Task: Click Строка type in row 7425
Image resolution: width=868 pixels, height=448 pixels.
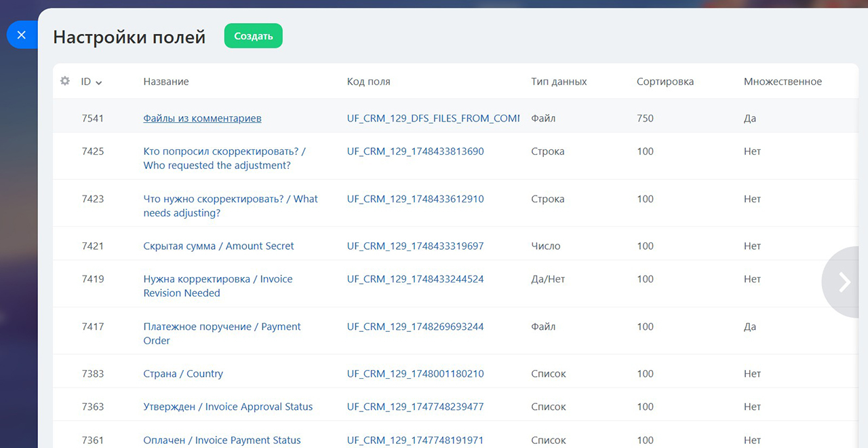Action: coord(548,151)
